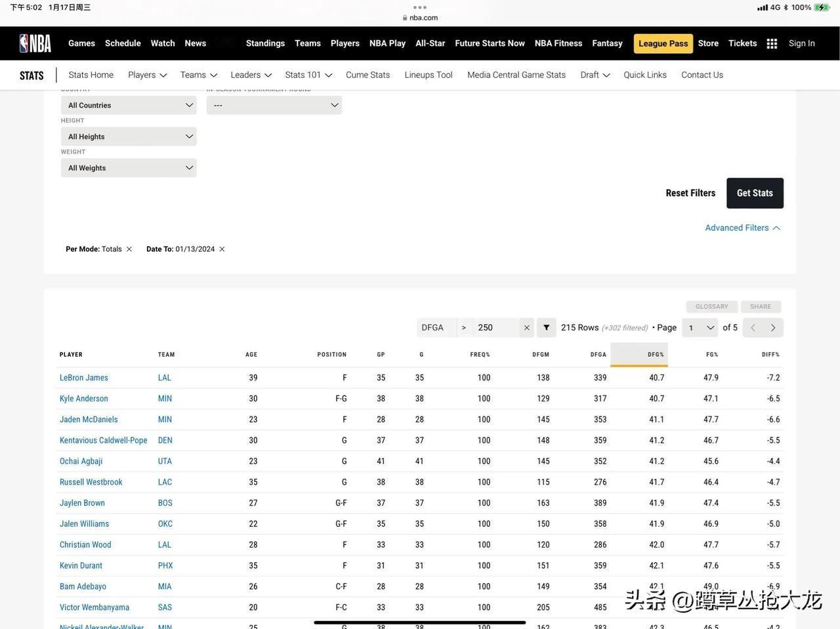Click the STATS section logo
The width and height of the screenshot is (840, 629).
point(31,75)
